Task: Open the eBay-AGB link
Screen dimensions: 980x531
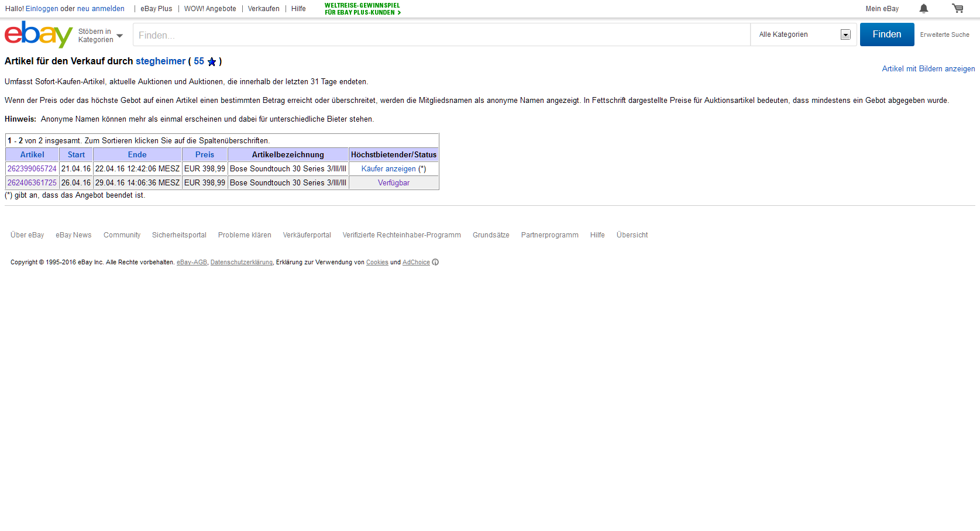Action: coord(192,263)
